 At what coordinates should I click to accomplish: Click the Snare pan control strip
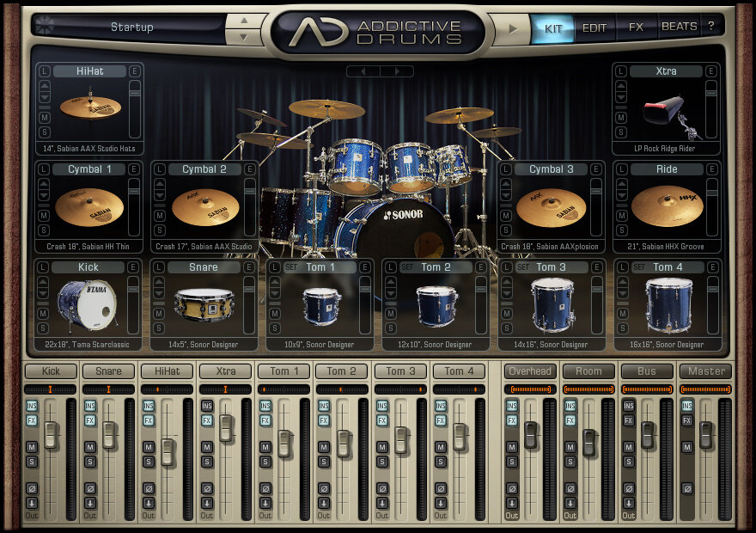(x=108, y=389)
